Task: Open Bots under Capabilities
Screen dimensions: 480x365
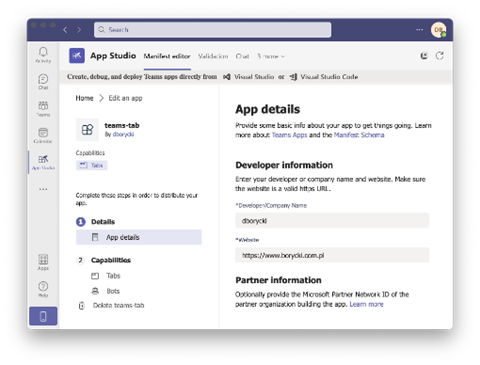Action: 113,291
